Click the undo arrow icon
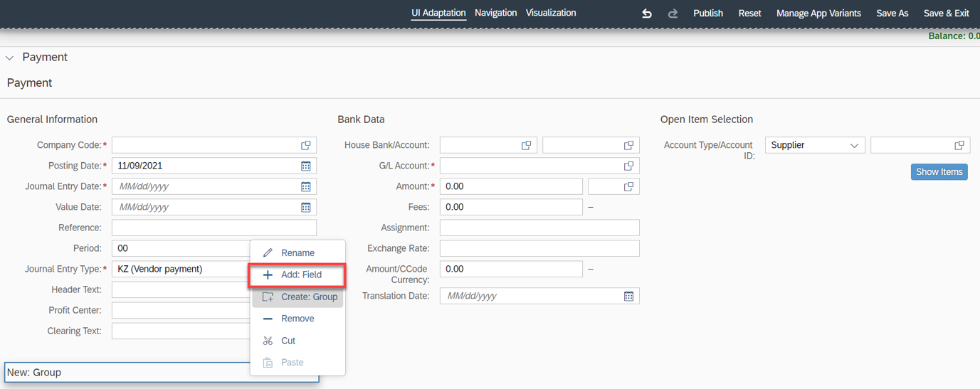 point(646,14)
